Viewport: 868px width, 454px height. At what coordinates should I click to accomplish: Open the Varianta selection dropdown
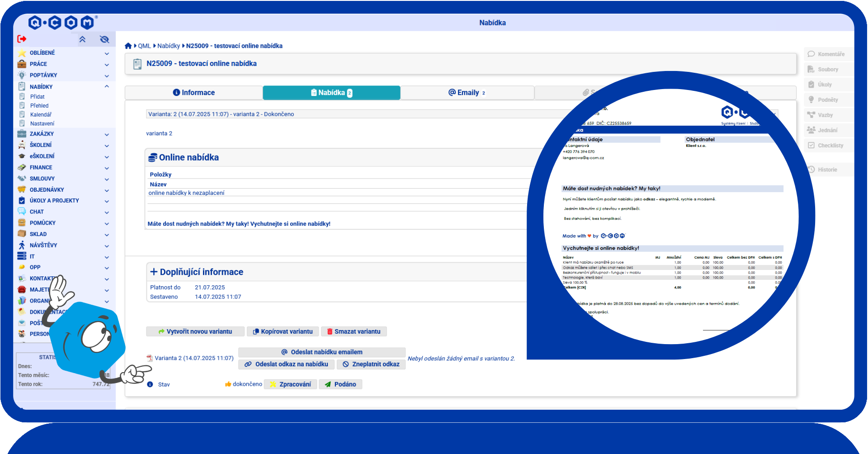(462, 114)
